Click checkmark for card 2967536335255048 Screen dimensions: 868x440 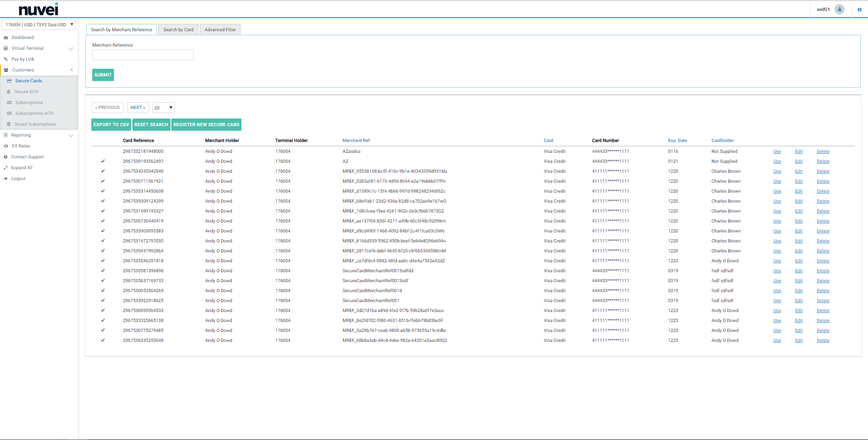(x=103, y=341)
